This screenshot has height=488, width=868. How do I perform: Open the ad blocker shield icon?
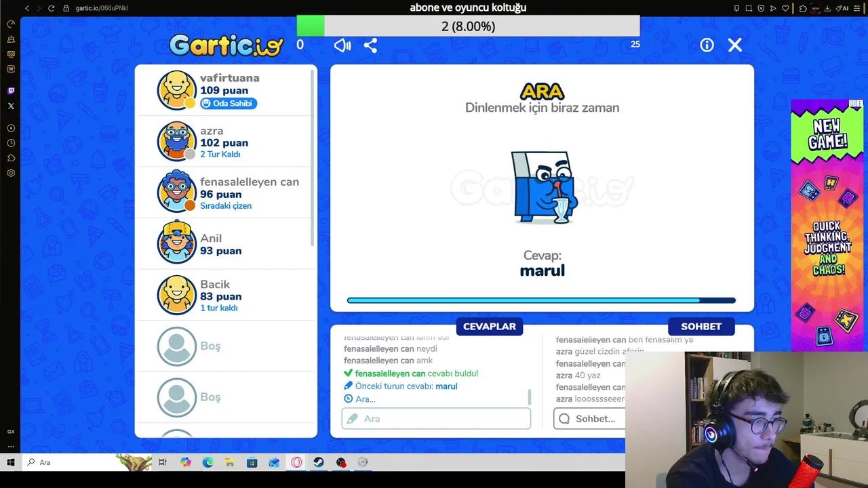pos(761,8)
